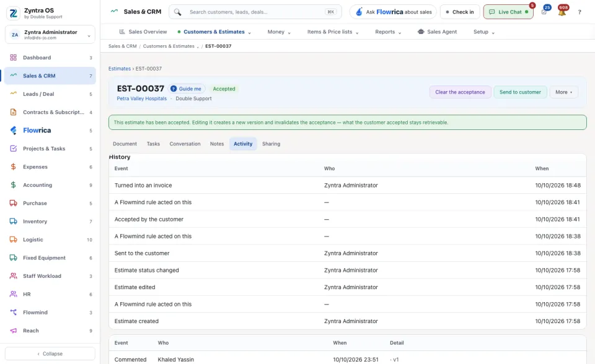Select Sales & CRM in the sidebar
Viewport: 595px width, 364px height.
coord(50,76)
